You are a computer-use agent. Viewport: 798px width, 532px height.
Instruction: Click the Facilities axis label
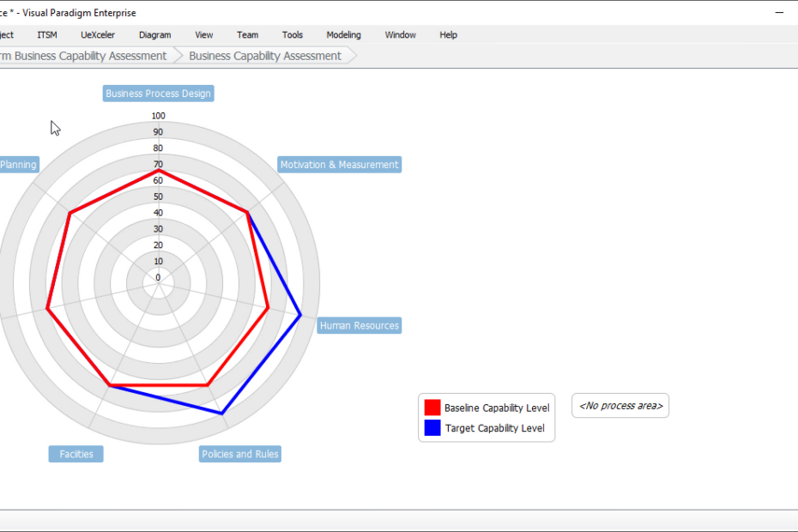[76, 454]
